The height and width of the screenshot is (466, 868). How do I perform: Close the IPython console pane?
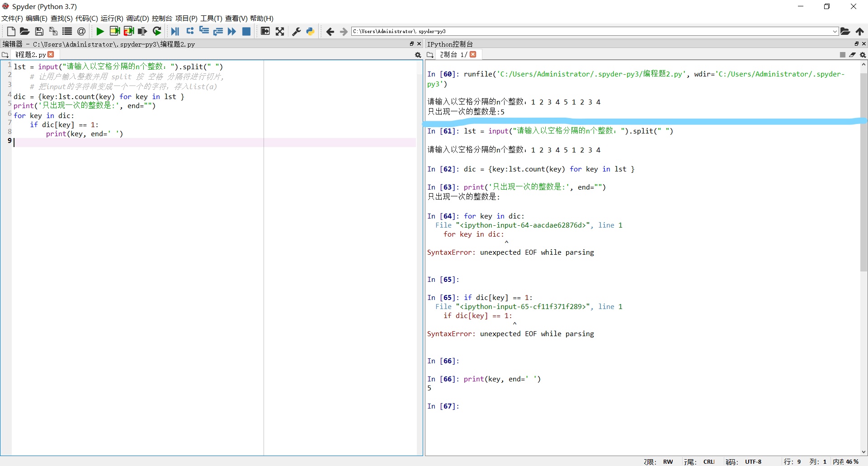[x=864, y=44]
